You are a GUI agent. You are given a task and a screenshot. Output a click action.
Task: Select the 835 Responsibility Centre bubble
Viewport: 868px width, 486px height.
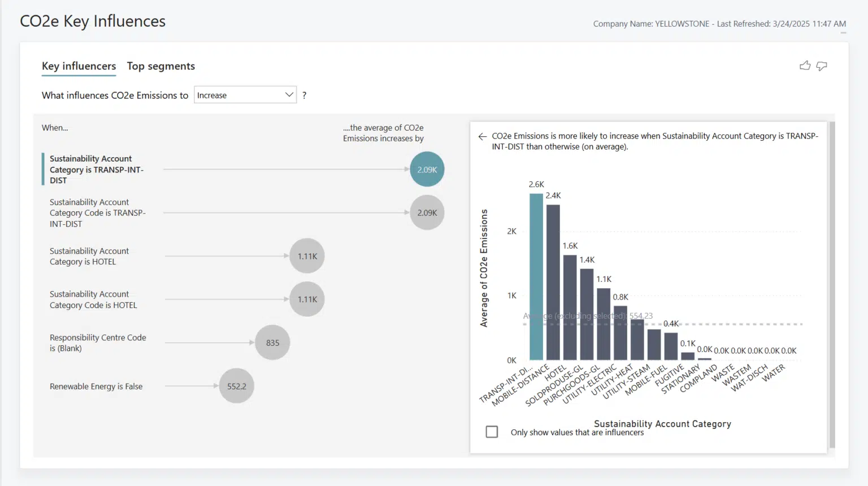[x=272, y=342]
